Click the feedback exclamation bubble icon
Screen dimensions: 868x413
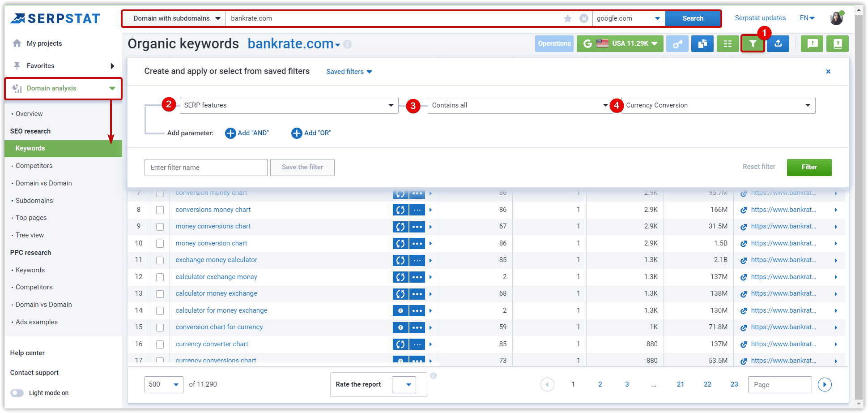click(x=812, y=44)
